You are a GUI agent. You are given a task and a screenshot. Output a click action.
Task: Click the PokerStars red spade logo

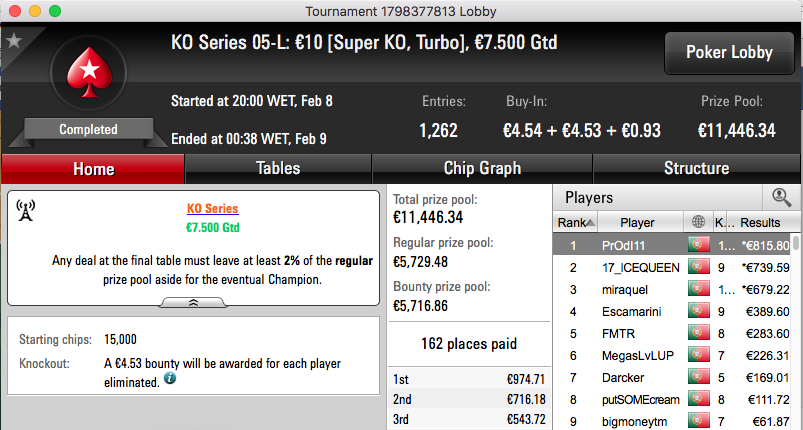89,73
